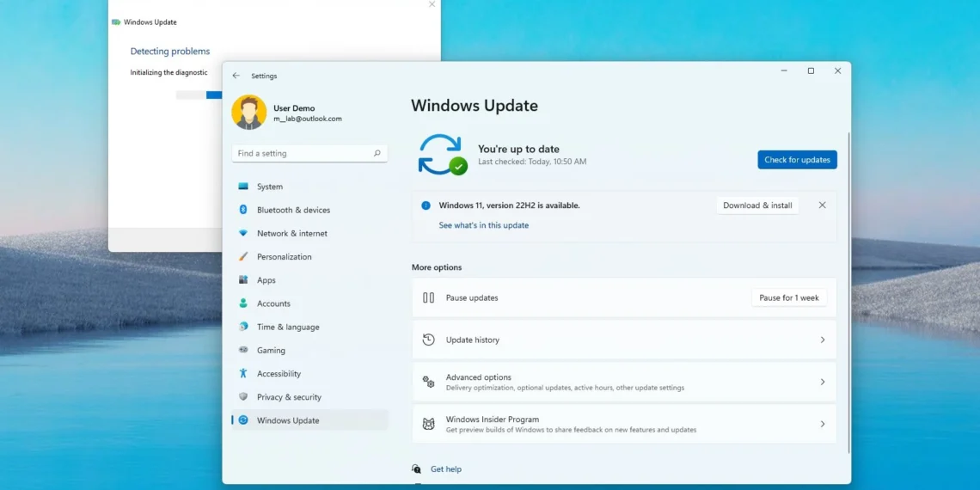Dismiss the 22H2 update notice
Screen dimensions: 980x490
click(x=823, y=205)
